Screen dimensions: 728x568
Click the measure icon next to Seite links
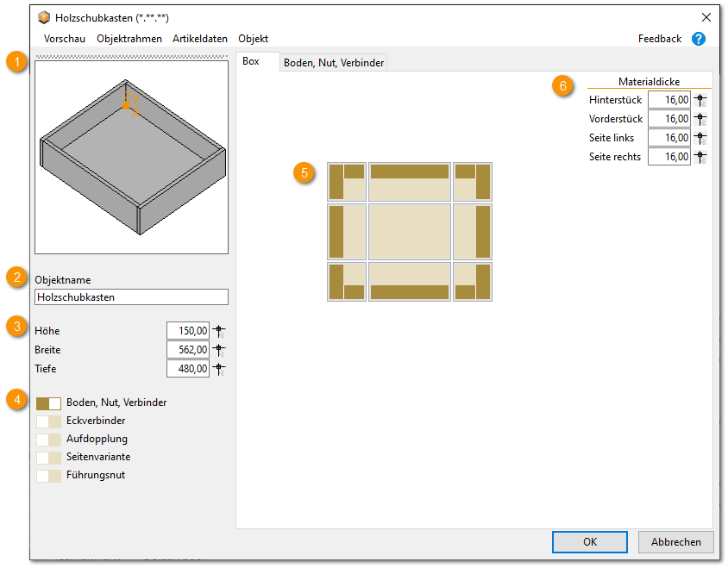(x=700, y=138)
